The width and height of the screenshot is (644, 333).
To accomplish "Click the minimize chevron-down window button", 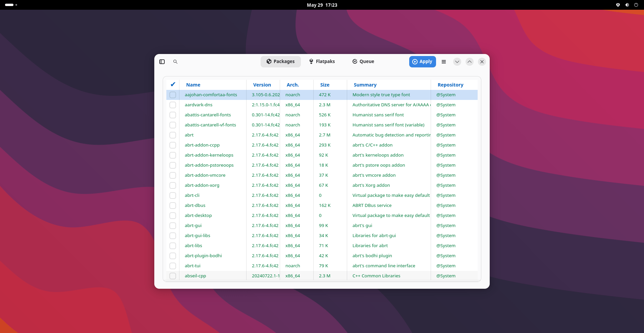I will coord(457,62).
